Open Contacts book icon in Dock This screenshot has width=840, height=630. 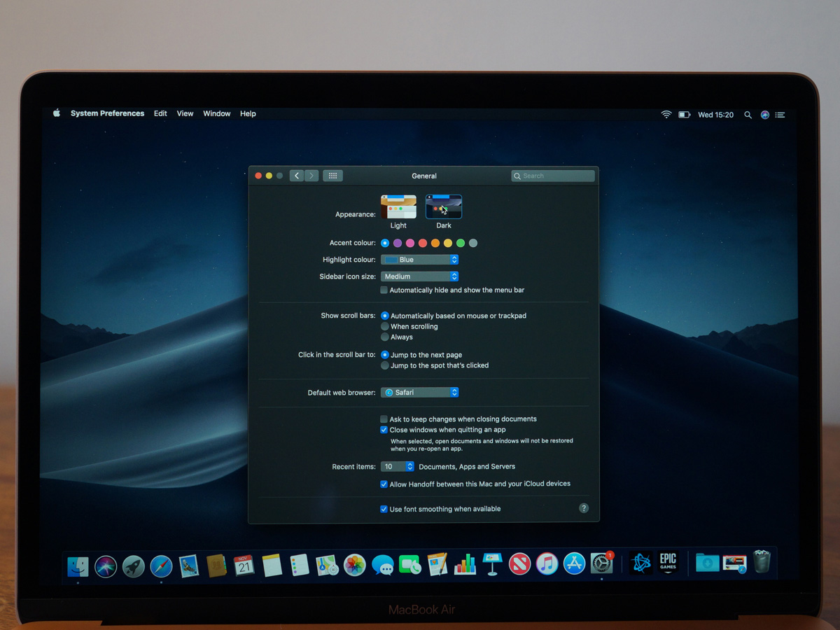pyautogui.click(x=216, y=566)
